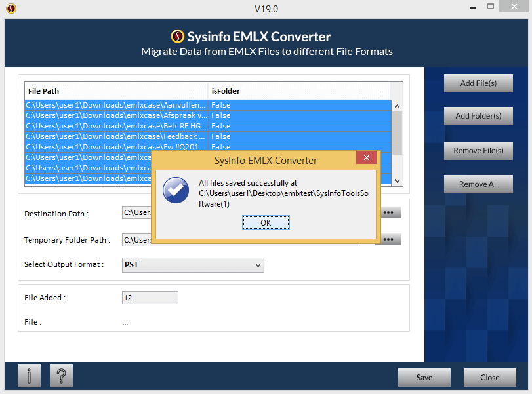The width and height of the screenshot is (532, 394).
Task: Open the info button at the bottom left
Action: (x=29, y=376)
